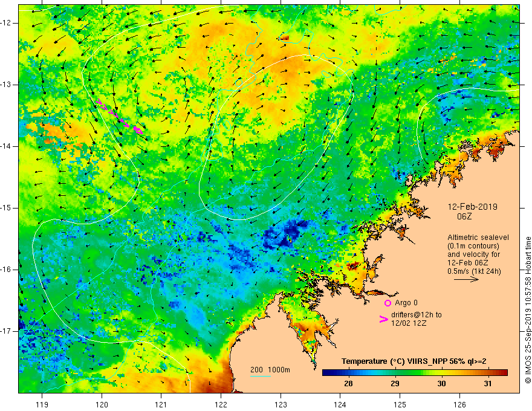Click the longitude 120 axis label

(x=102, y=404)
